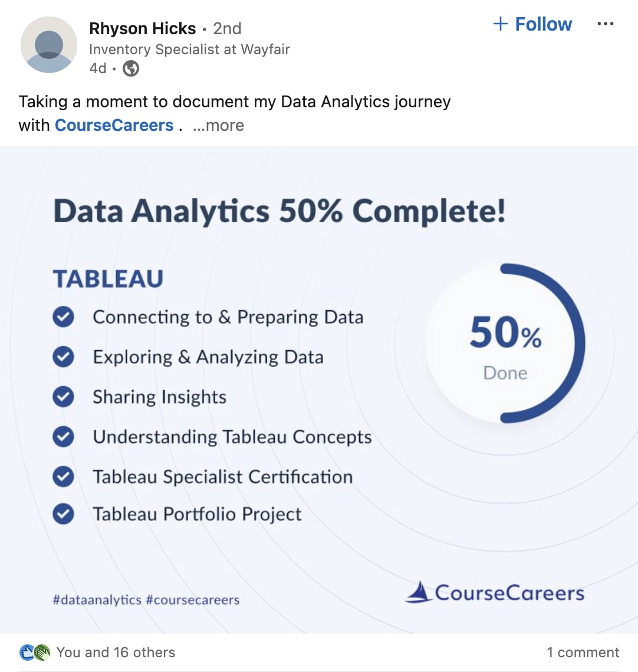Follow Rhyson Hicks

coord(532,24)
